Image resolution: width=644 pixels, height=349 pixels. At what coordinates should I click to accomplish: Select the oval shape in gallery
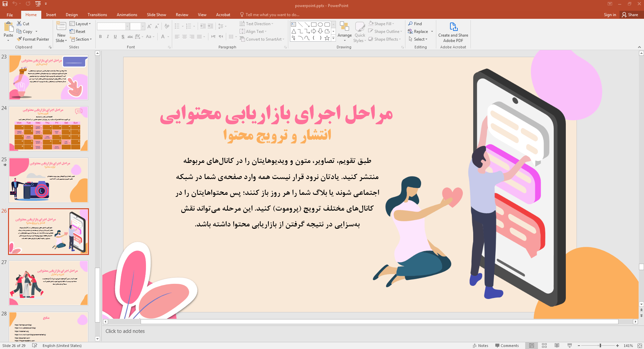click(x=320, y=25)
